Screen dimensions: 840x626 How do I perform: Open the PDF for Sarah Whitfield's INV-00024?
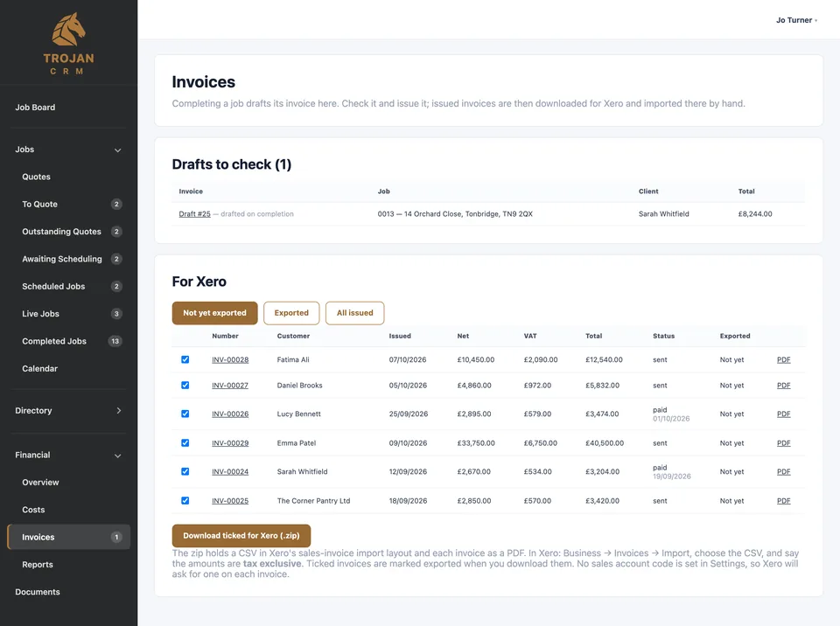point(784,472)
